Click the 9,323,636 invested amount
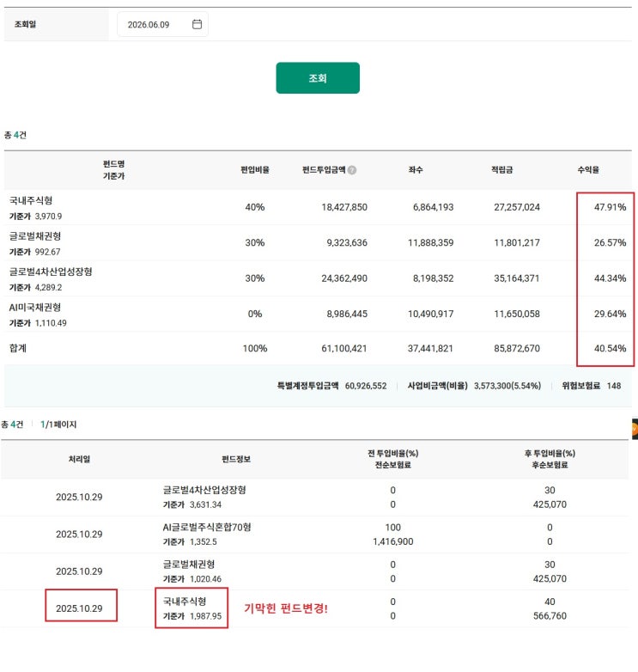 pyautogui.click(x=347, y=242)
